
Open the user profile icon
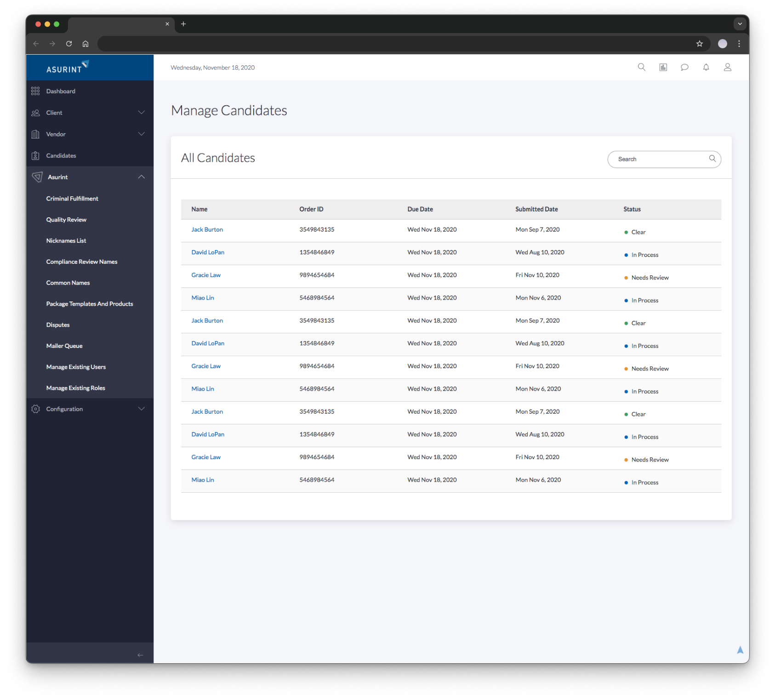click(727, 67)
